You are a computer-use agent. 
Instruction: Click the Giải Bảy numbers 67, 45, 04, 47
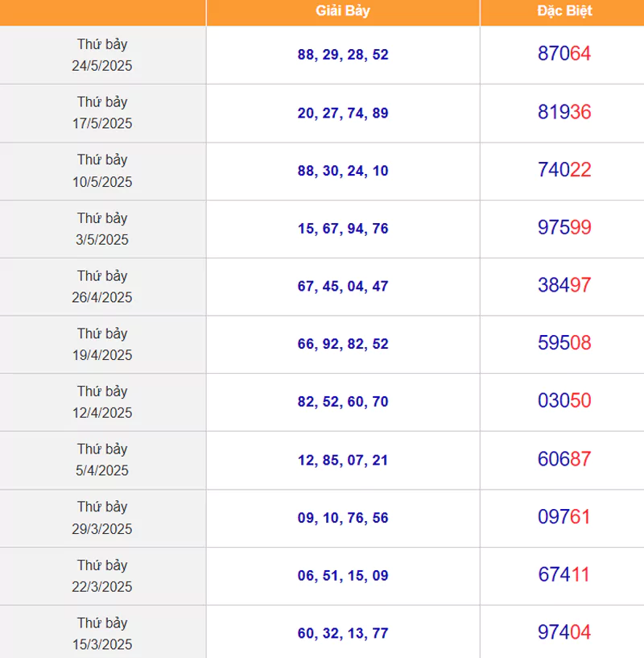coord(343,286)
